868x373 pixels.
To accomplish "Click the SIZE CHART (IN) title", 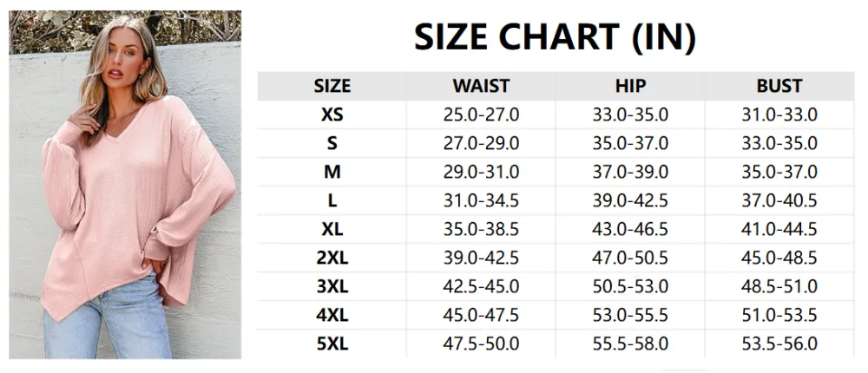I will [x=555, y=36].
